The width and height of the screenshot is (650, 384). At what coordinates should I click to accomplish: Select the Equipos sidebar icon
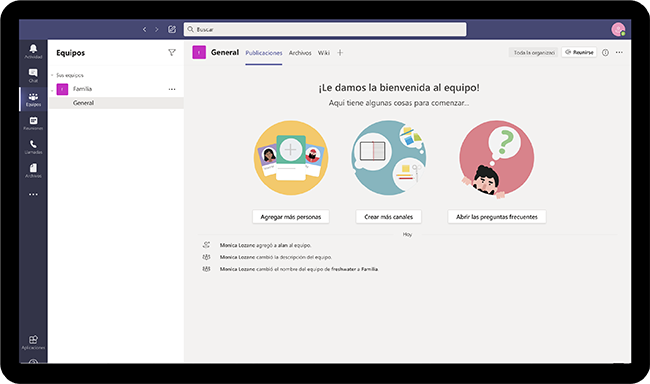(33, 99)
